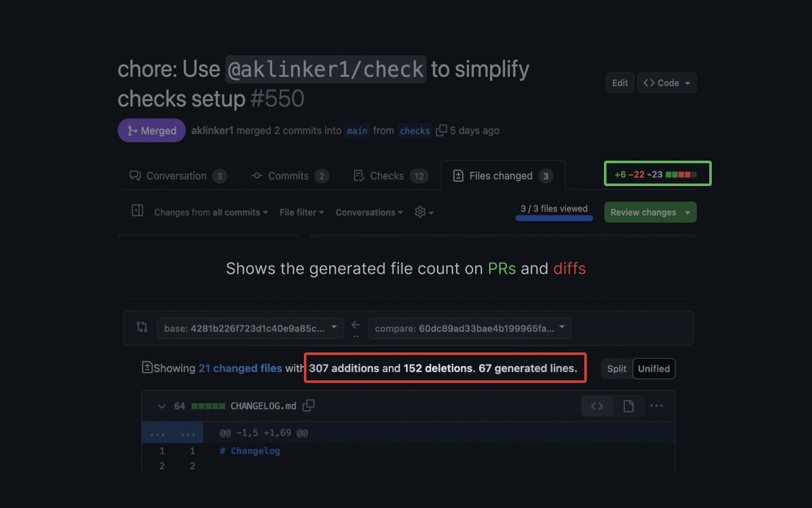Show CHANGELOG.md rendered file view
Viewport: 812px width, 508px height.
pos(629,406)
